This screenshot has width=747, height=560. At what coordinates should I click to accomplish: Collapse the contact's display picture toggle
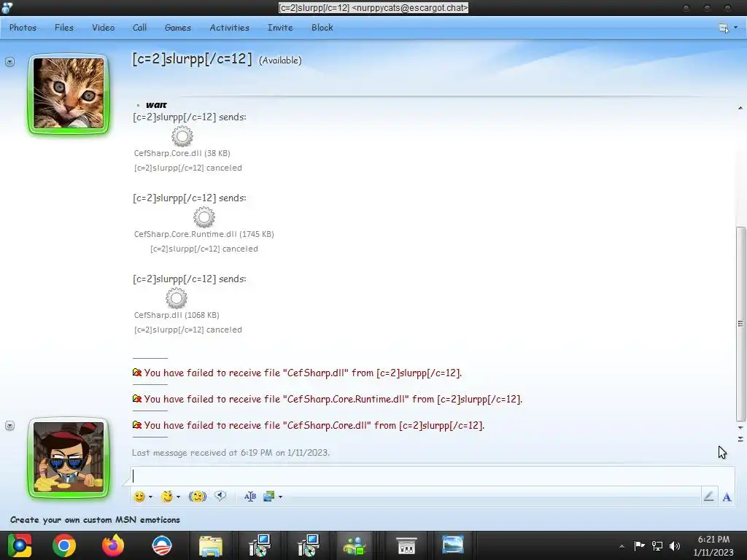(9, 61)
